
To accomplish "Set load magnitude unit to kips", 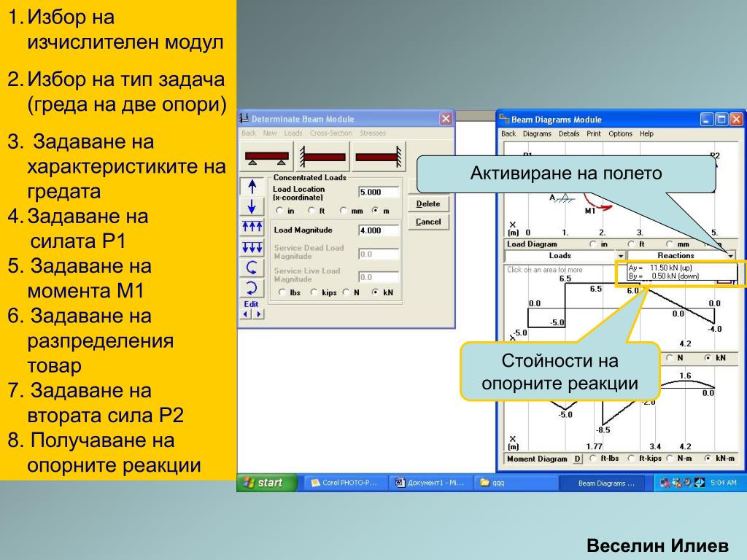I will 314,292.
